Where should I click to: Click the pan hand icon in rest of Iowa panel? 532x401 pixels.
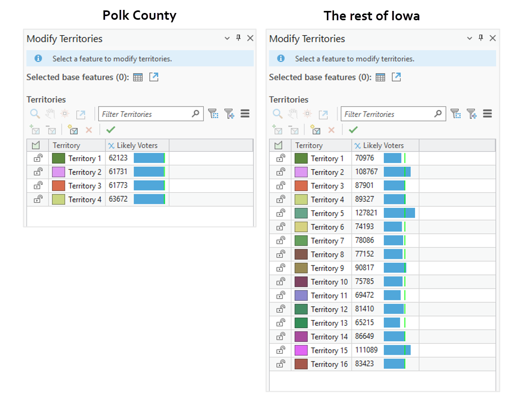[x=293, y=114]
